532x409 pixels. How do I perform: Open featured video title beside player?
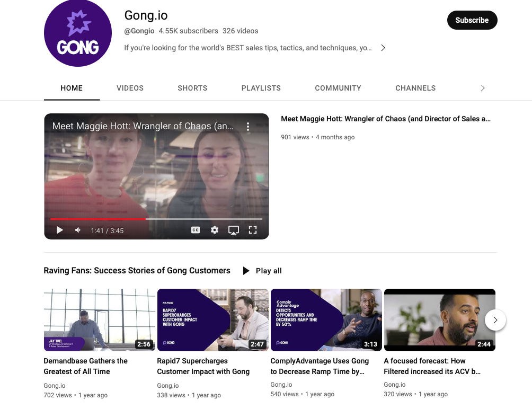pyautogui.click(x=386, y=119)
